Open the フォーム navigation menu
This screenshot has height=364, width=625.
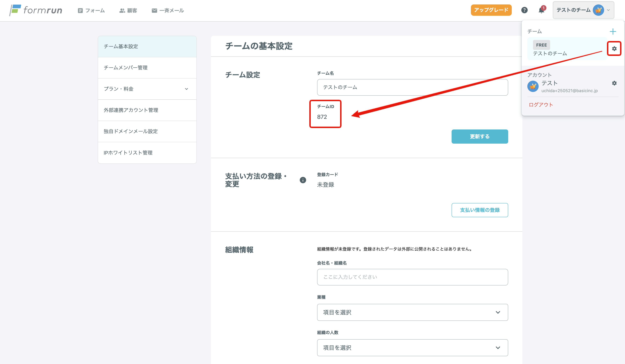pos(91,10)
